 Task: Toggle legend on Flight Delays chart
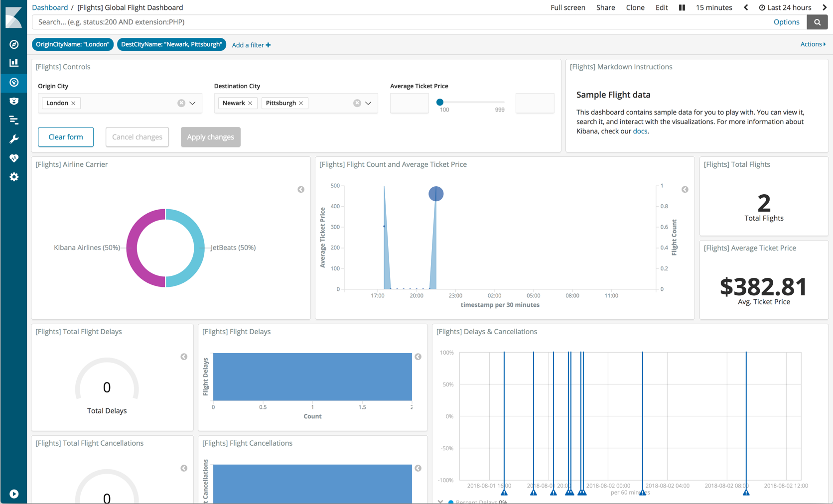418,357
